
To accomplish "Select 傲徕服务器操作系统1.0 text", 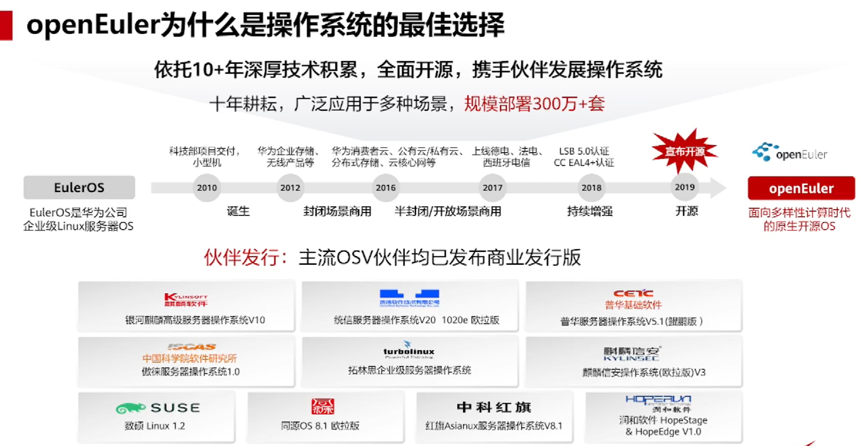I will click(x=191, y=371).
